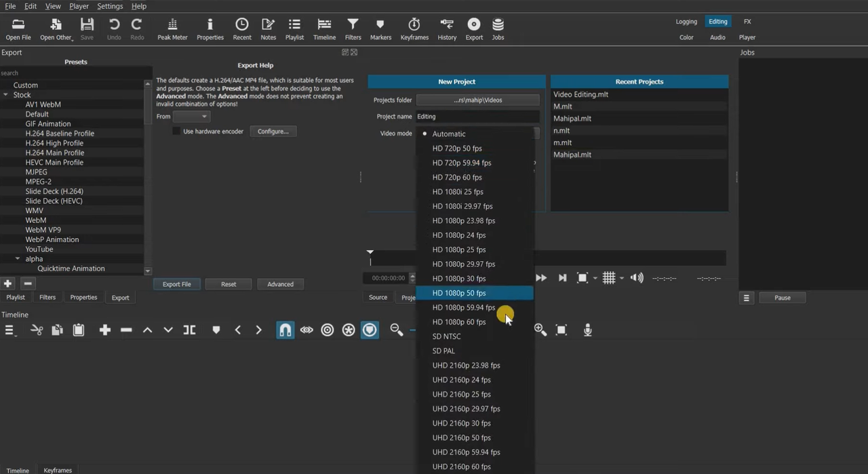Click the timeline Append plus icon
868x474 pixels.
point(104,330)
